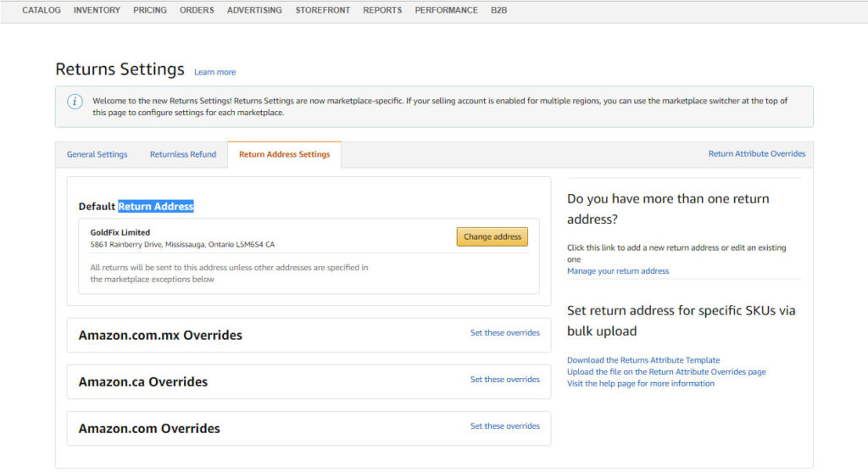Download the Returns Attribute Template
The image size is (868, 472).
coord(643,360)
